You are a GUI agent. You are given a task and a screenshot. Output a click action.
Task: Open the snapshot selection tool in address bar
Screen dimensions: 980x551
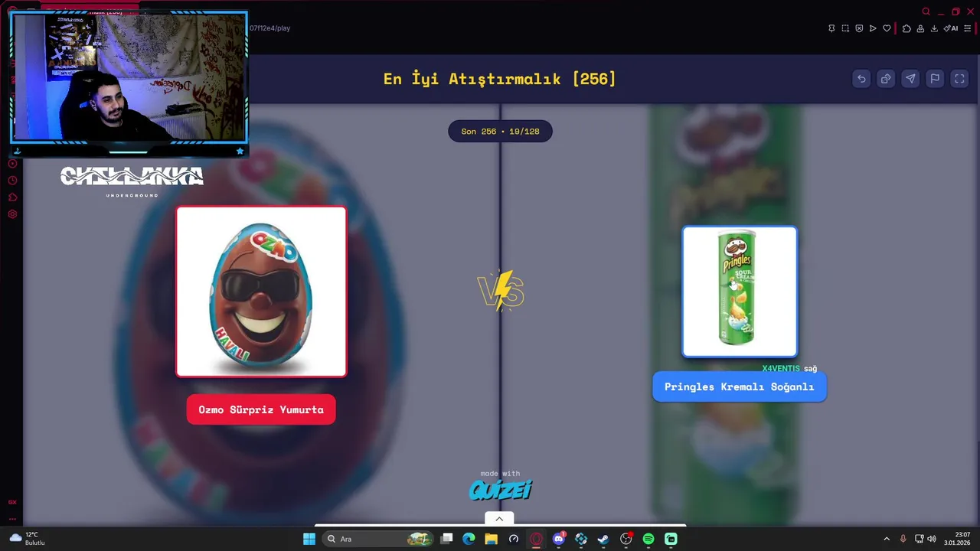845,28
